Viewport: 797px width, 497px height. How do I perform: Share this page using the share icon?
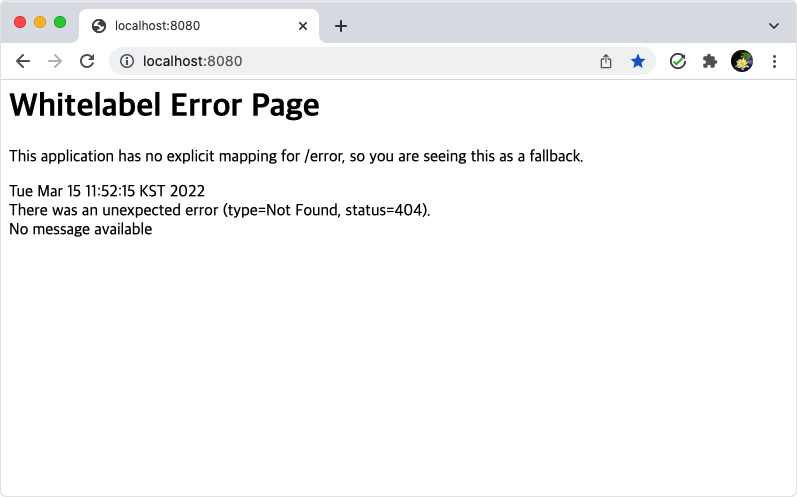tap(605, 61)
